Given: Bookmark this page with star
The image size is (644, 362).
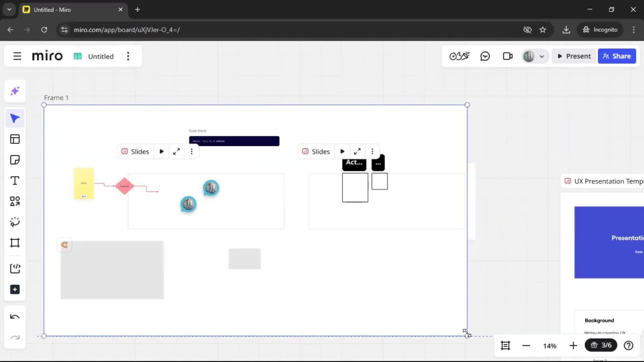Looking at the screenshot, I should coord(543,30).
